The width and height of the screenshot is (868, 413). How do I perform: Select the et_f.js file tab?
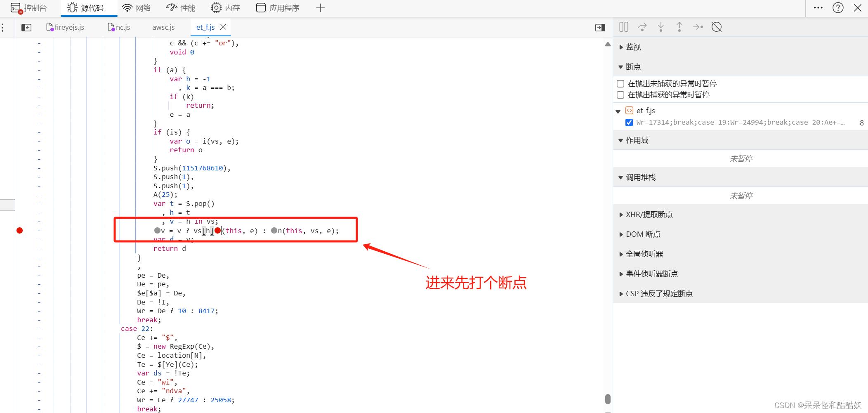tap(205, 27)
